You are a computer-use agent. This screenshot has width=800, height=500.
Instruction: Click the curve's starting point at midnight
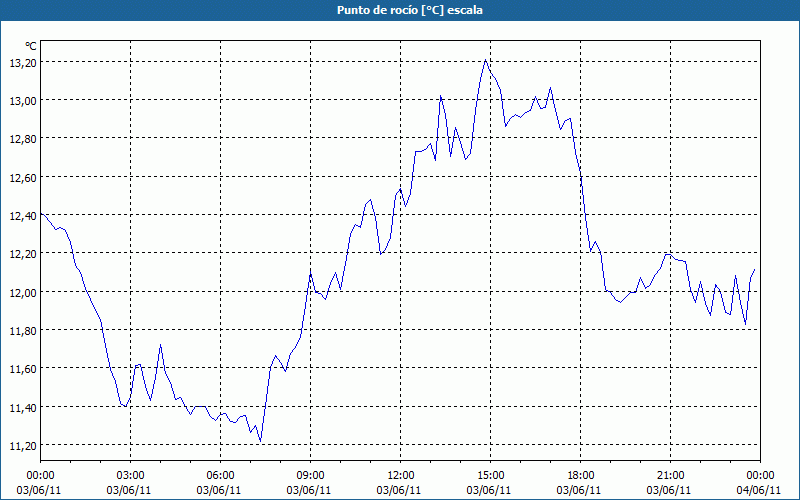click(41, 214)
